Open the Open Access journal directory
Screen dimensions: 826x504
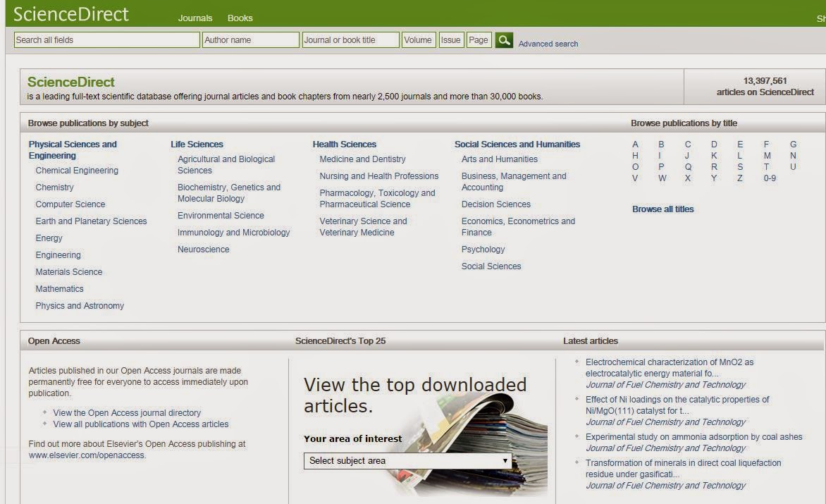[125, 412]
